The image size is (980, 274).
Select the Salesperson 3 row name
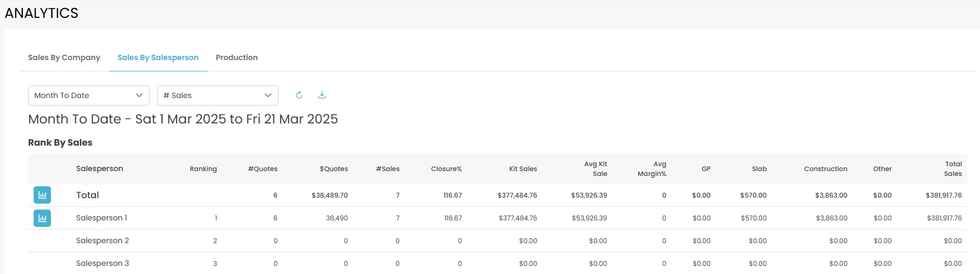[x=102, y=264]
